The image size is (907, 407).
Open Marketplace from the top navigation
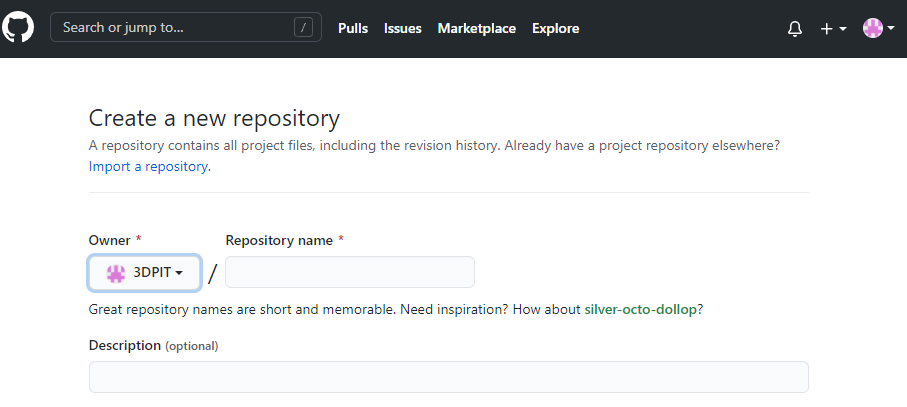point(476,28)
